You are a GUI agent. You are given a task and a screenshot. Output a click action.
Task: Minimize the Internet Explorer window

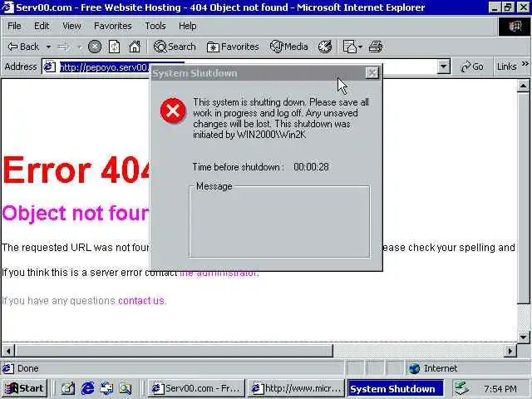(495, 7)
